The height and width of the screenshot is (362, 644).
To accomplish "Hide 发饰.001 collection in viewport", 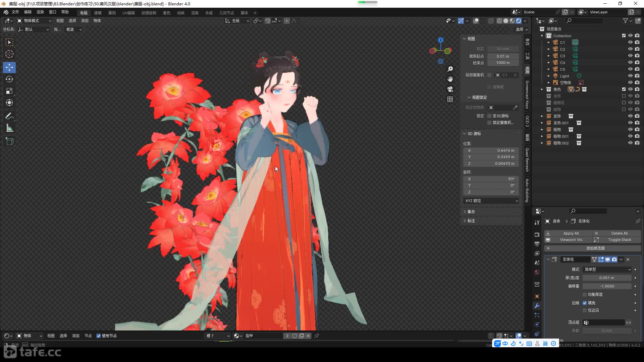I will click(630, 123).
